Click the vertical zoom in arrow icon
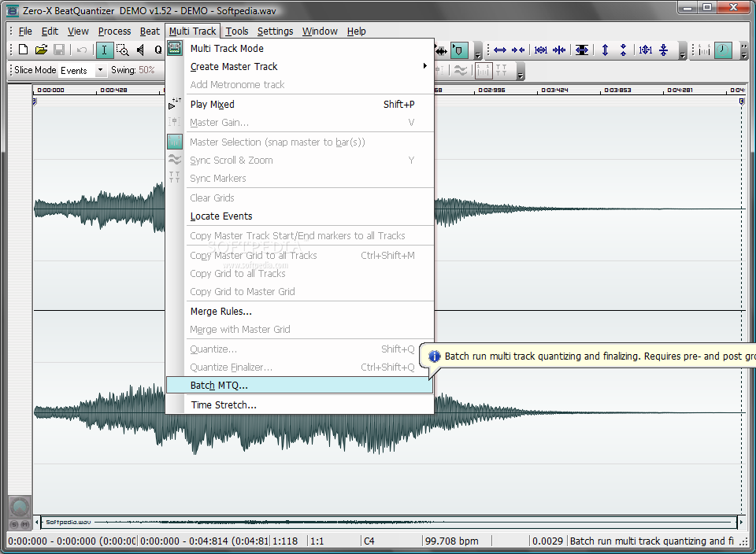The image size is (756, 554). coord(605,50)
